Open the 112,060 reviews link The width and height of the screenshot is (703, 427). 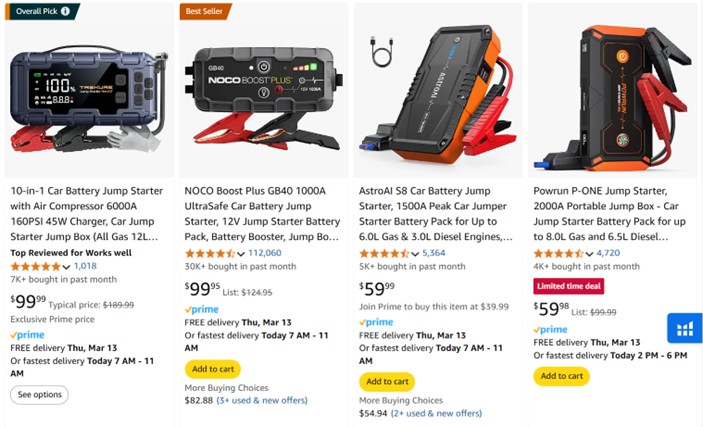[264, 253]
